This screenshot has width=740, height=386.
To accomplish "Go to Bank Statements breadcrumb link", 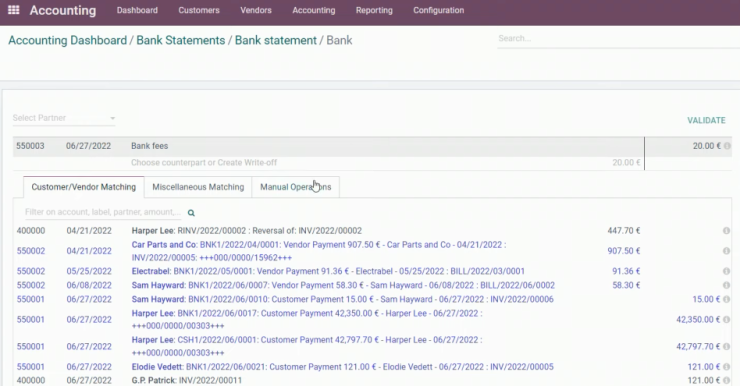I will point(181,40).
